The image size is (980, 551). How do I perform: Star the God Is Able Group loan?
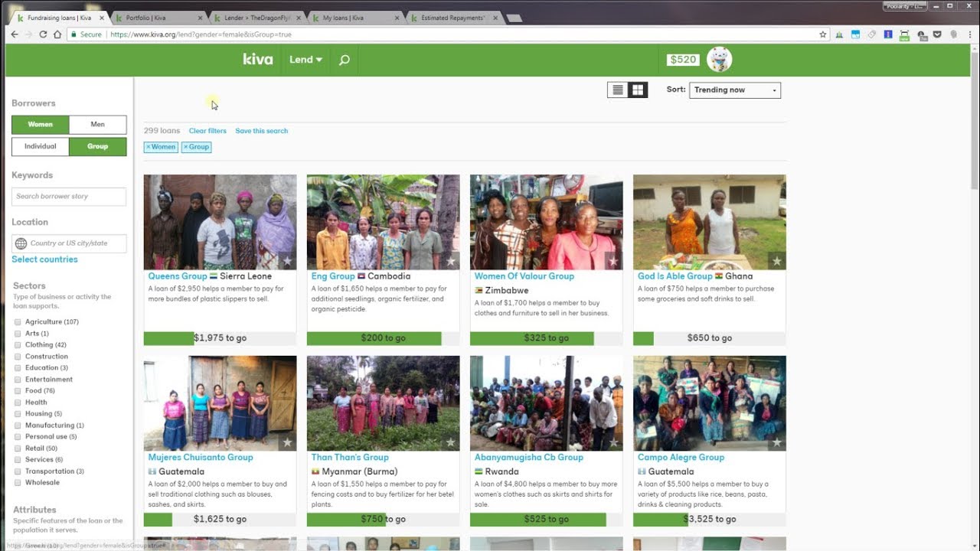pos(776,261)
